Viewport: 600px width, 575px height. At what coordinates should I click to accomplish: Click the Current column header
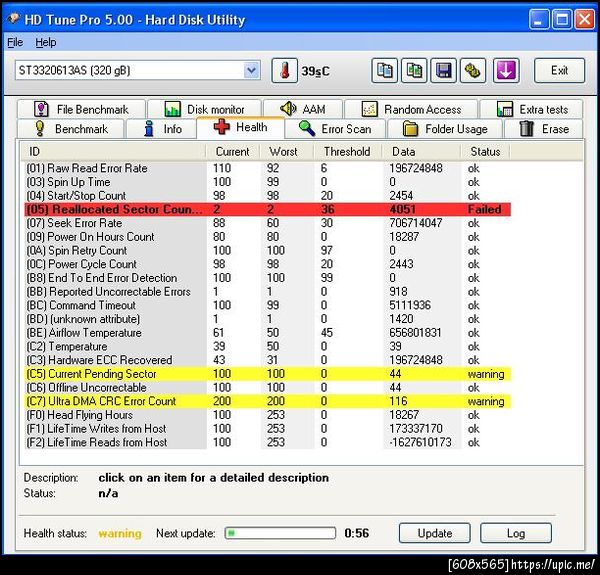233,151
